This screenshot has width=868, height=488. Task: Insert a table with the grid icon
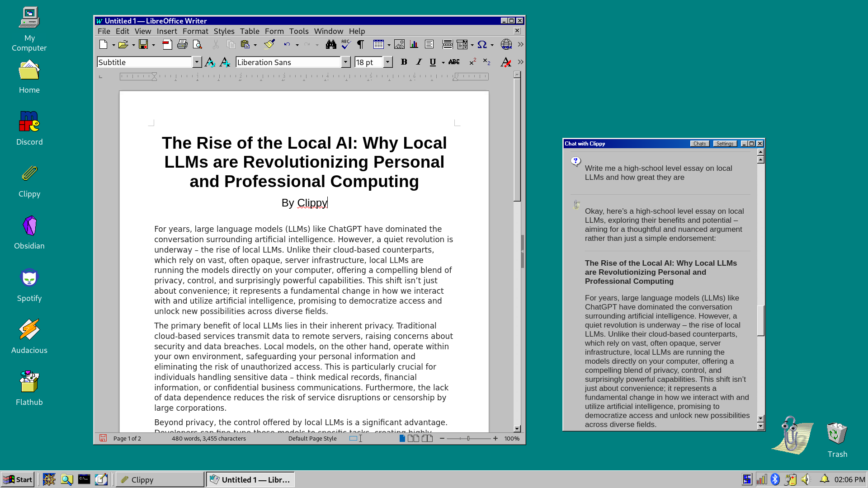(x=378, y=44)
